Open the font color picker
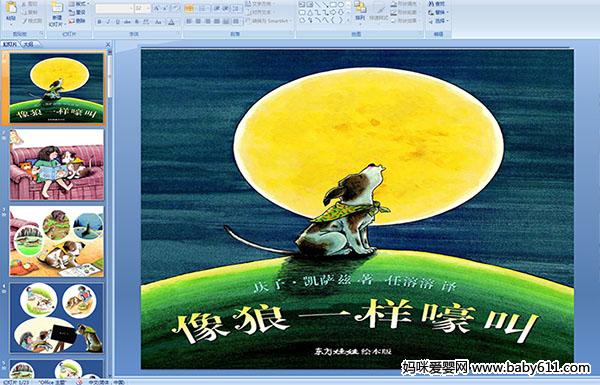This screenshot has width=600, height=385. (171, 22)
